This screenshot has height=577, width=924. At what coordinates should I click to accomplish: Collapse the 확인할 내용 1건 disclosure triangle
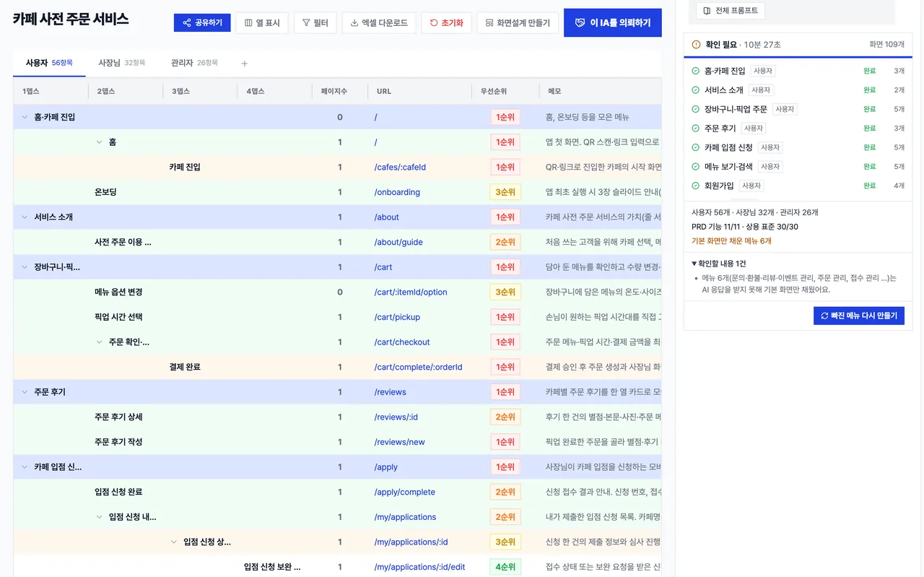(x=694, y=264)
